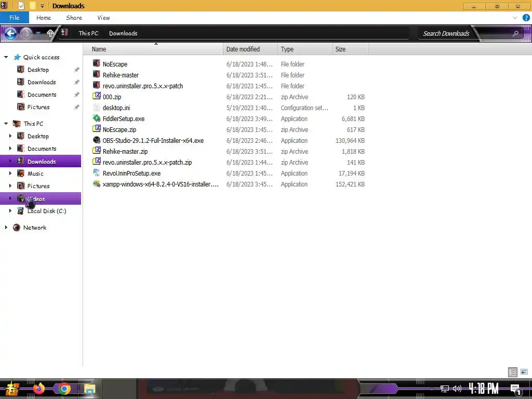Screen dimensions: 532x399
Task: Open recent locations dropdown beside Forward
Action: click(38, 33)
